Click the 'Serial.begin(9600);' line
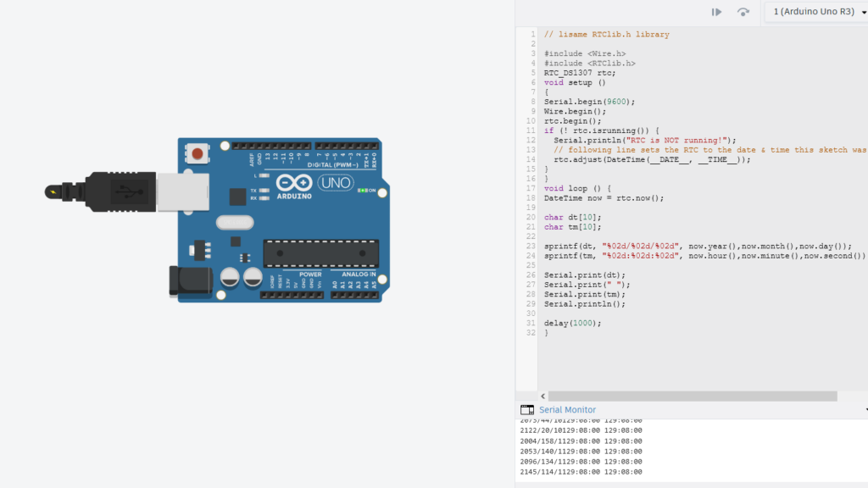 590,102
